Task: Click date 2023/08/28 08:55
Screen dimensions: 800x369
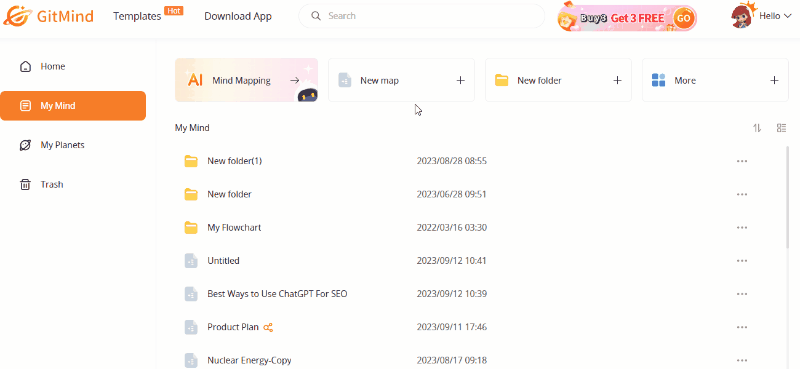Action: pyautogui.click(x=452, y=161)
